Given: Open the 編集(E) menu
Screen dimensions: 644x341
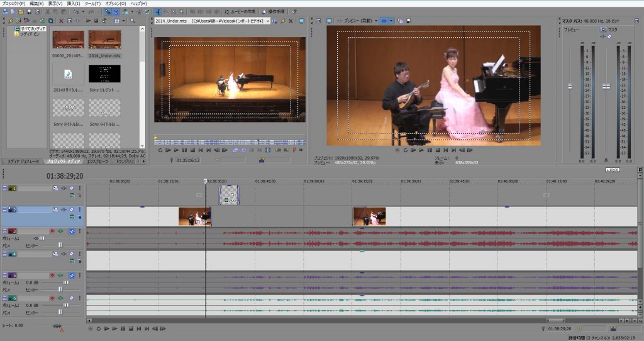Looking at the screenshot, I should point(36,3).
